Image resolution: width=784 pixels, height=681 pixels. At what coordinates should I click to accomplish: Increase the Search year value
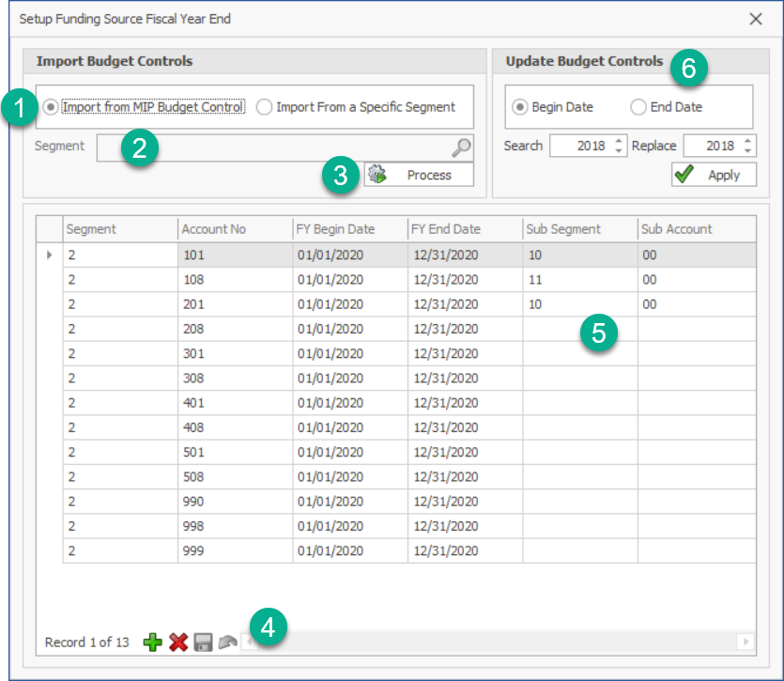tap(618, 142)
